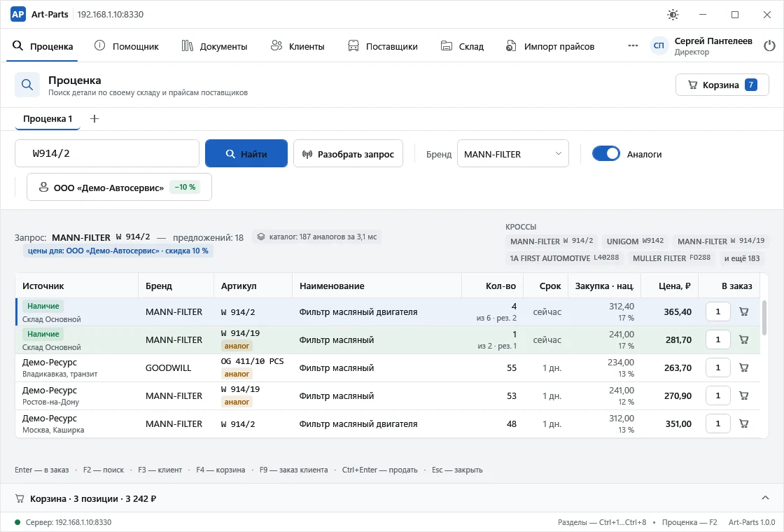Add new pricing tab with plus icon
Image resolution: width=784 pixels, height=532 pixels.
94,118
